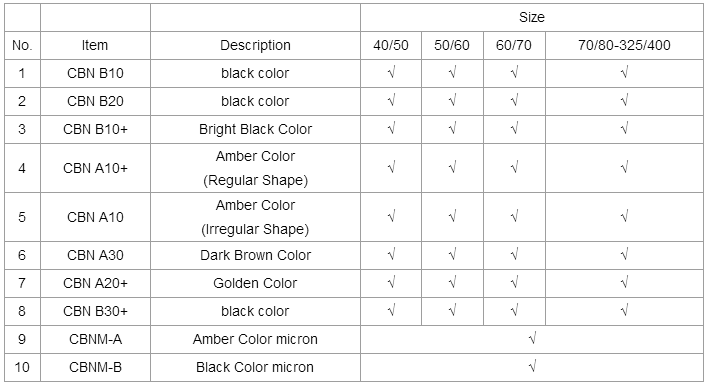This screenshot has width=707, height=384.
Task: Select the CBN B10 item cell
Action: 95,73
